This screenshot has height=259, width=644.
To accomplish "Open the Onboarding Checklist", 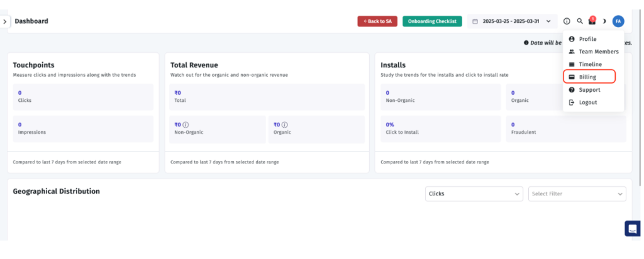I will pyautogui.click(x=432, y=21).
